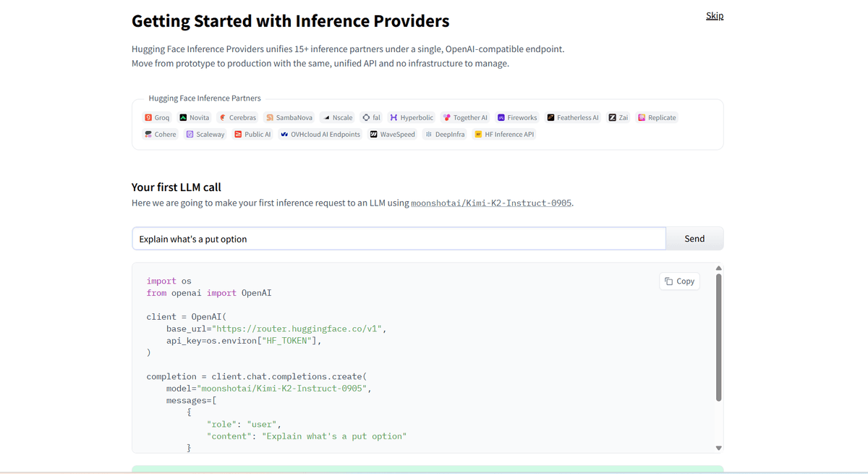
Task: Click the '"content"' code line
Action: point(307,436)
